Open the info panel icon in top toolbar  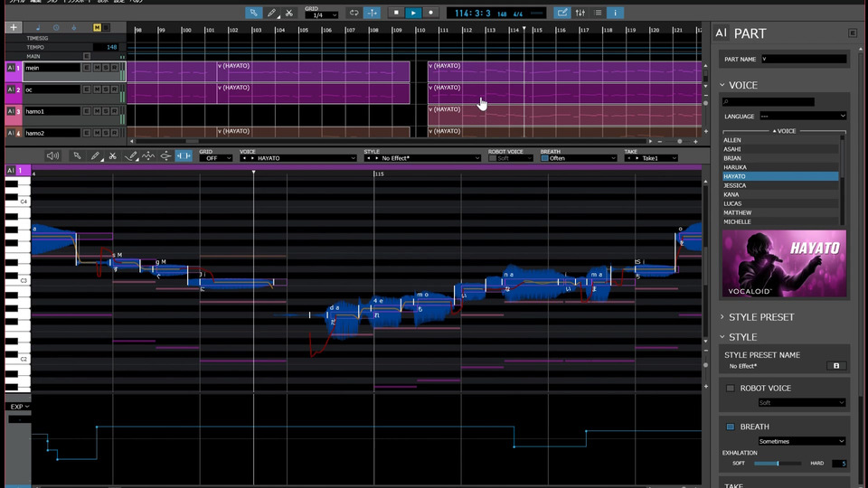point(615,13)
